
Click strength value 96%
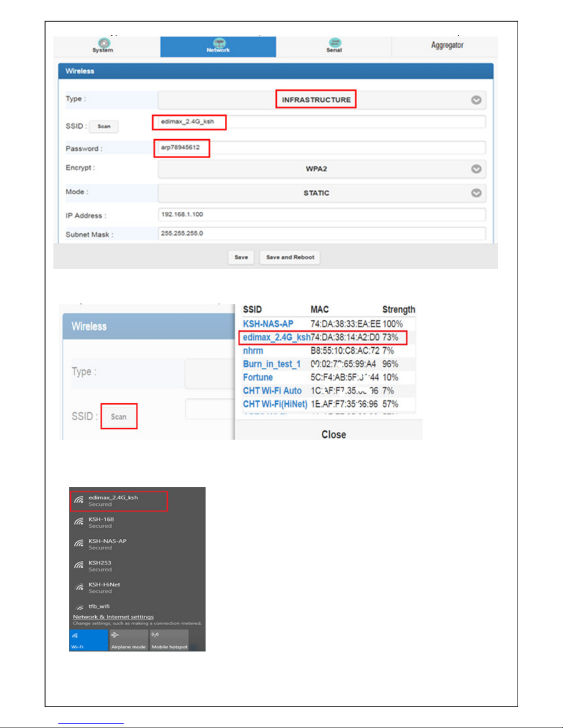pyautogui.click(x=390, y=364)
